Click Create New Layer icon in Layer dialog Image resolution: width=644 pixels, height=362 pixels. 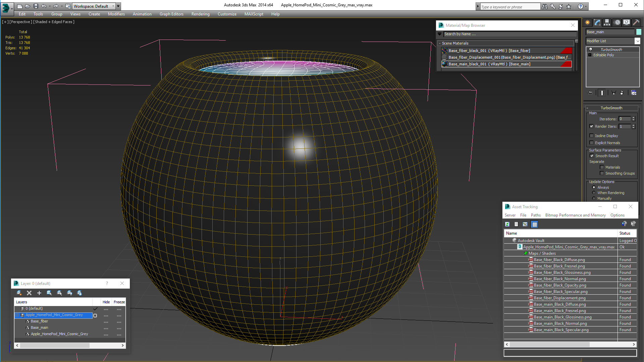19,293
